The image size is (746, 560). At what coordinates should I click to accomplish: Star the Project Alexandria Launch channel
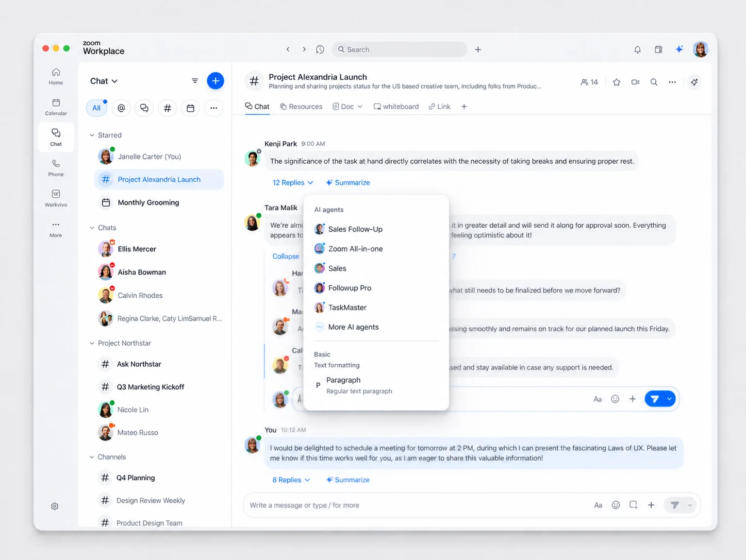pyautogui.click(x=617, y=82)
